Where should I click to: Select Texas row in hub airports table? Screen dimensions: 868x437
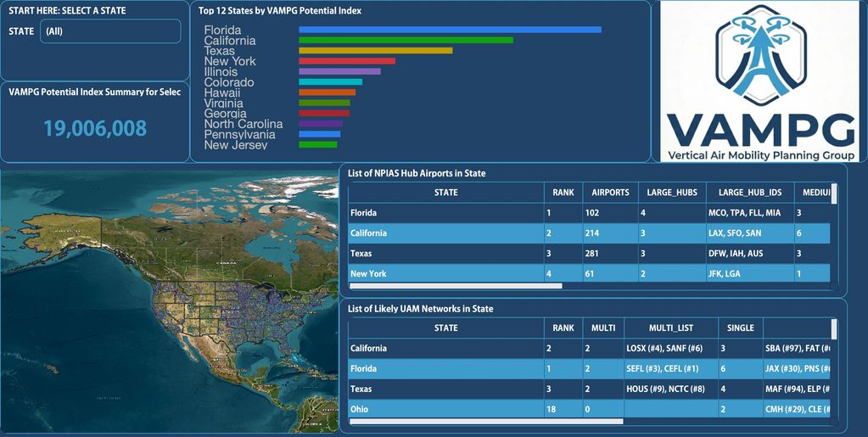(590, 254)
